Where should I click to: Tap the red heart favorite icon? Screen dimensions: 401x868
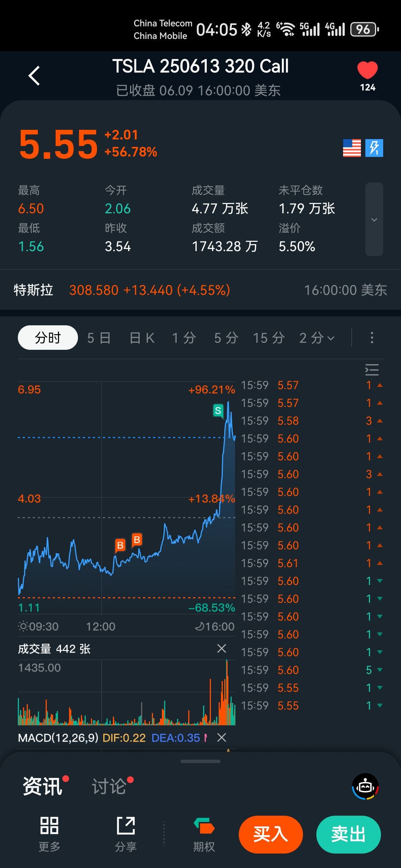[367, 70]
